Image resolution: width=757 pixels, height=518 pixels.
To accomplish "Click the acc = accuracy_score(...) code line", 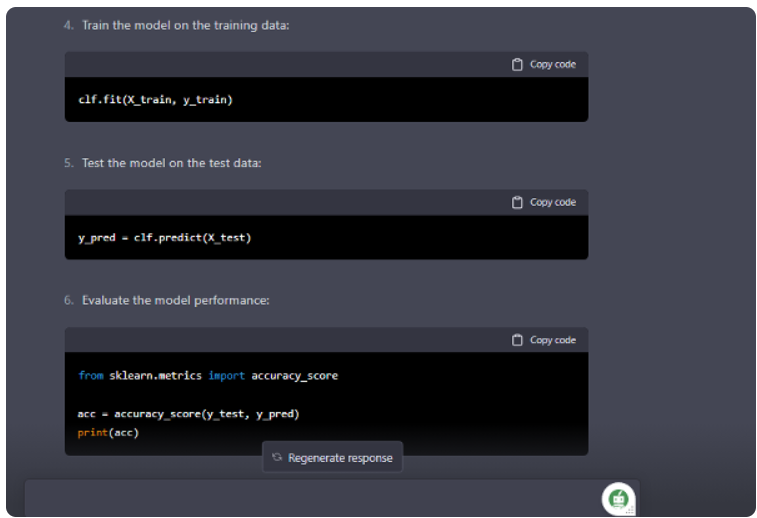I will [x=188, y=414].
